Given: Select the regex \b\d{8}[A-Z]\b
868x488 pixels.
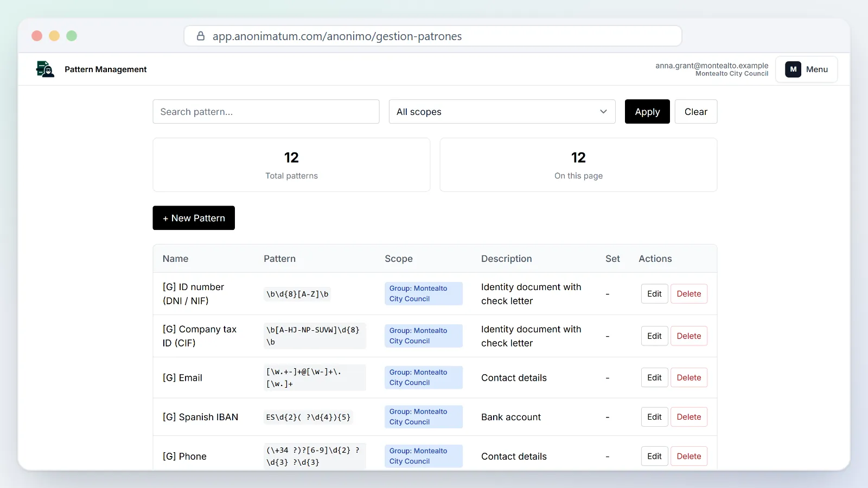Looking at the screenshot, I should [x=297, y=294].
